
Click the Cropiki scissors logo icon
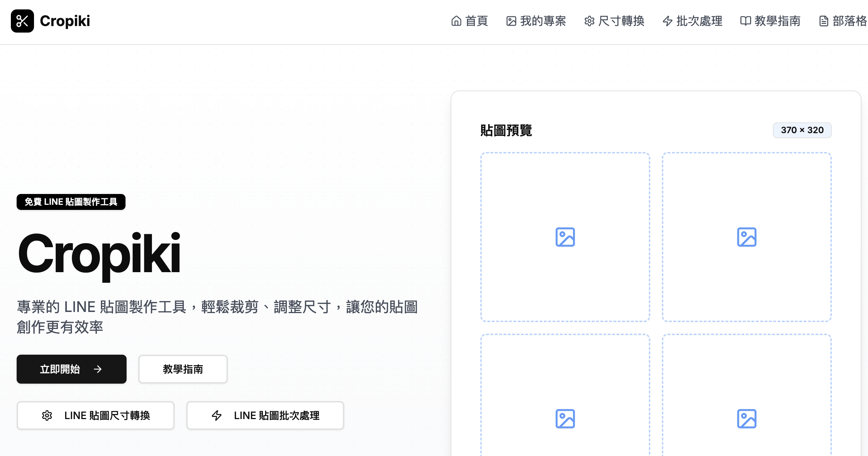[22, 21]
